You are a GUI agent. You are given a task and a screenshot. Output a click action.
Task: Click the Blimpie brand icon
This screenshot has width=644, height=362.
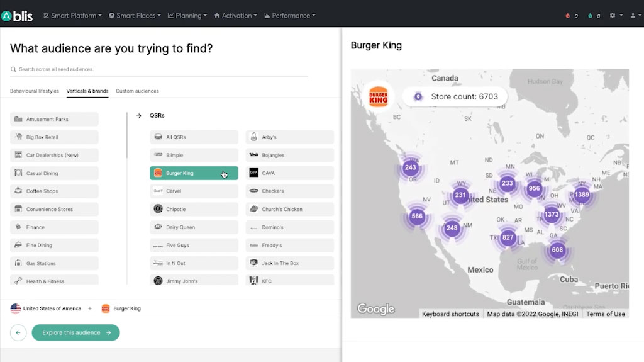point(158,155)
